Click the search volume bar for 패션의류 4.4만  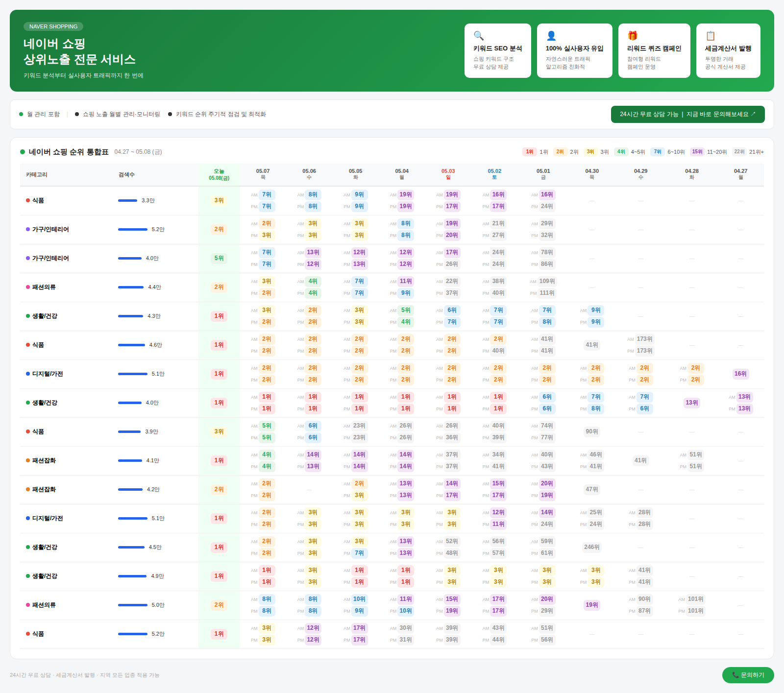[x=131, y=287]
